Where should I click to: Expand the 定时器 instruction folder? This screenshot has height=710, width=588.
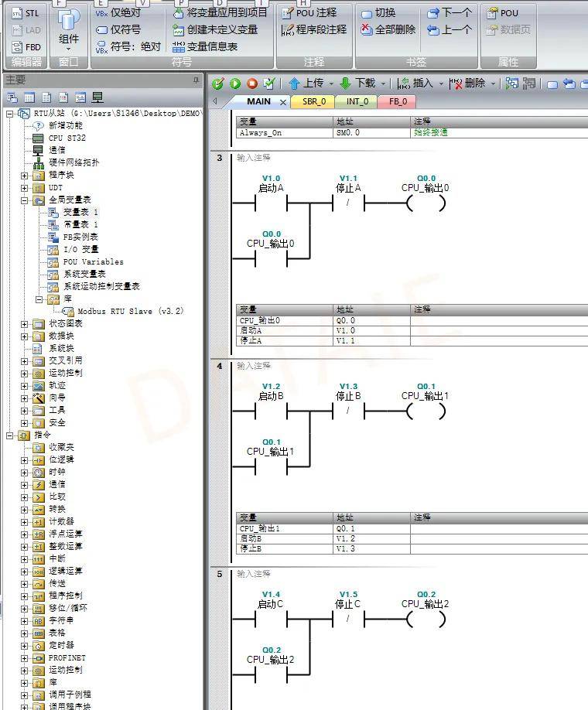(25, 646)
